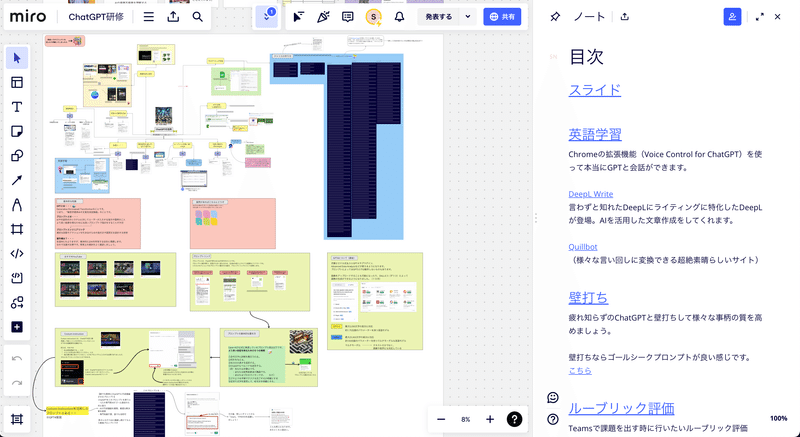Image resolution: width=800 pixels, height=437 pixels.
Task: Click the 共有 share button
Action: [502, 17]
